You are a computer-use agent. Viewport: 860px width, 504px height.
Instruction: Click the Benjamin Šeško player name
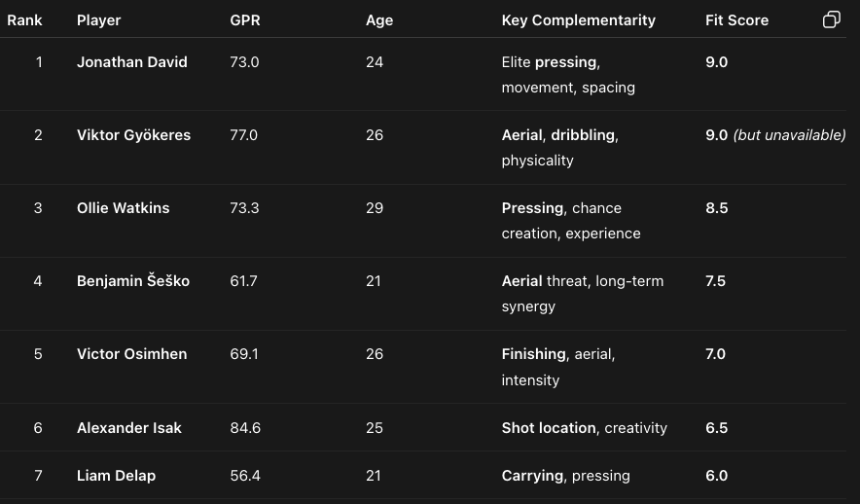click(x=133, y=281)
